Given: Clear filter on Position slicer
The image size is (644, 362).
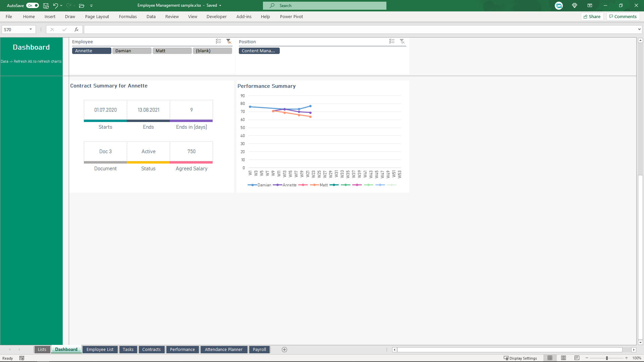Looking at the screenshot, I should [402, 41].
